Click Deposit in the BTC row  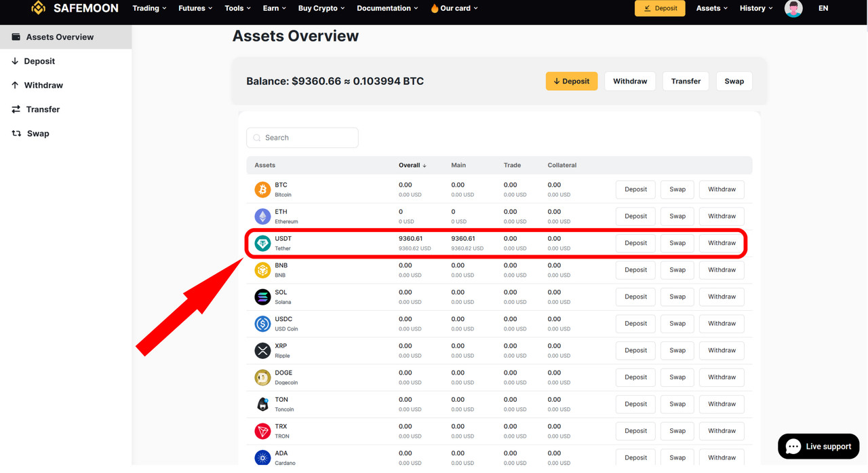(x=635, y=189)
